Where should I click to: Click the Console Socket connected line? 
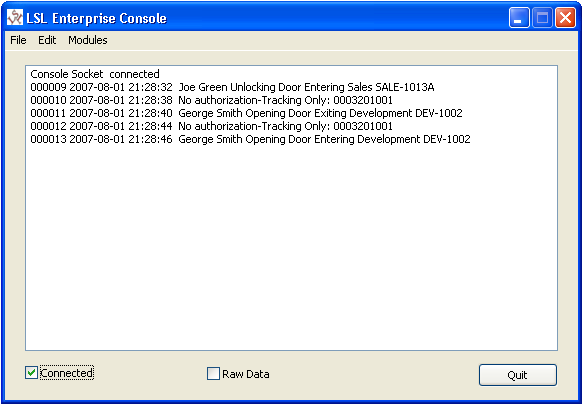point(95,74)
